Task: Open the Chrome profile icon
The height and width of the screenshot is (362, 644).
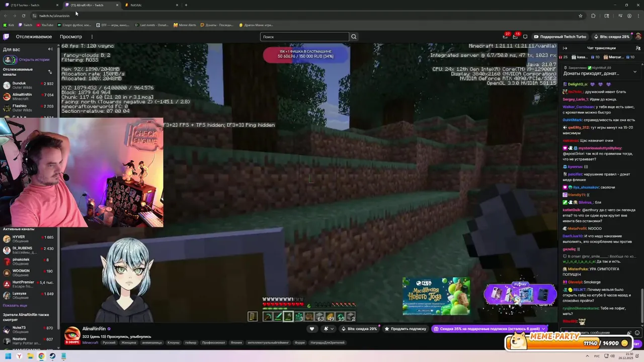Action: [629, 16]
